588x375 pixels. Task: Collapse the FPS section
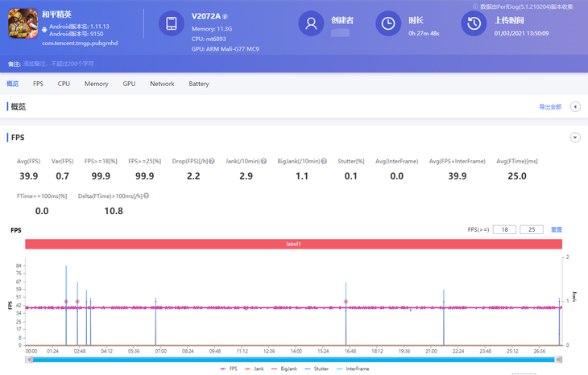coord(575,138)
